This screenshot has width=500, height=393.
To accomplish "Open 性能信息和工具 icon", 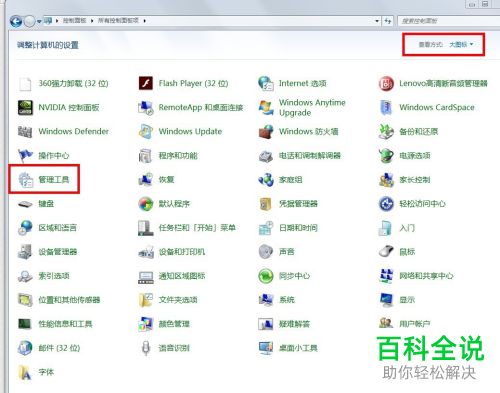I will (x=25, y=324).
